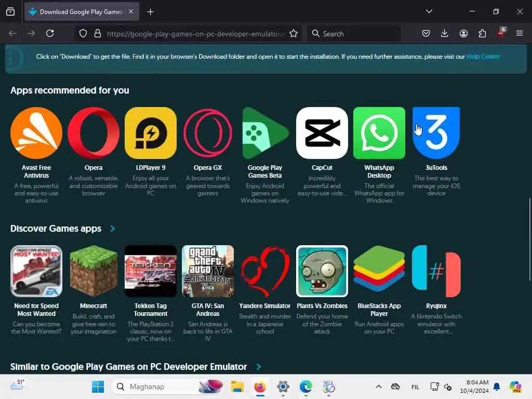
Task: Expand the Similar to Google Play Games arrow
Action: (x=259, y=367)
